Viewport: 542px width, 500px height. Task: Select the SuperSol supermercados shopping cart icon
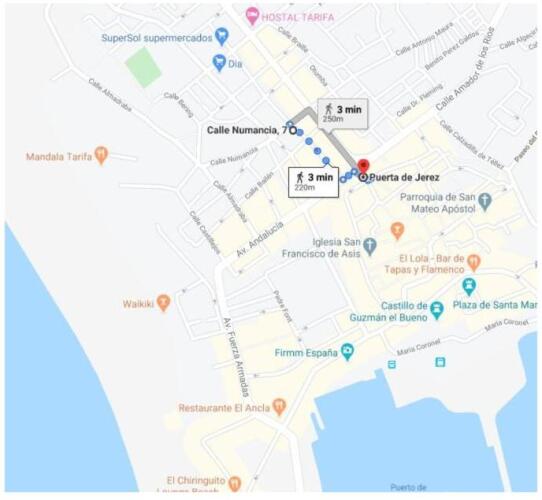click(x=222, y=36)
